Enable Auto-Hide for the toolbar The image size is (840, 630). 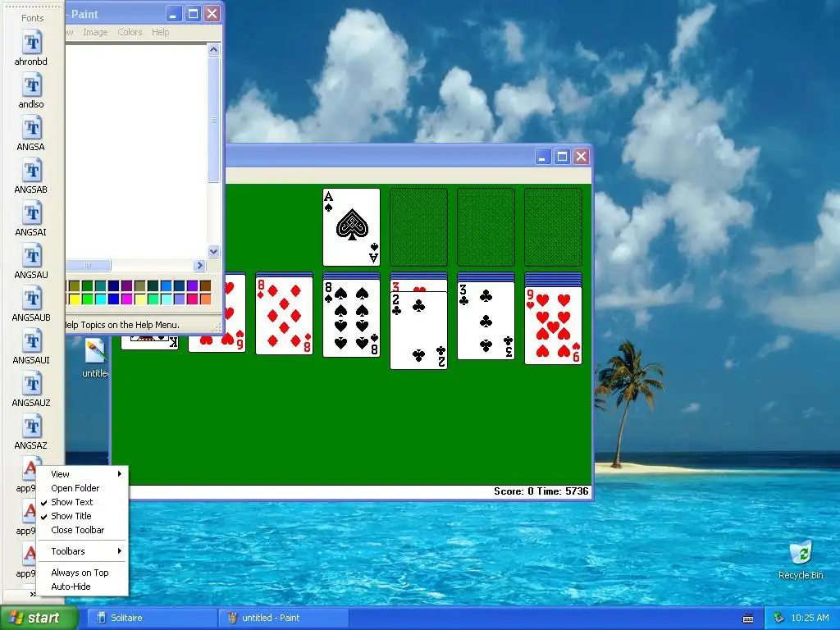(x=82, y=587)
